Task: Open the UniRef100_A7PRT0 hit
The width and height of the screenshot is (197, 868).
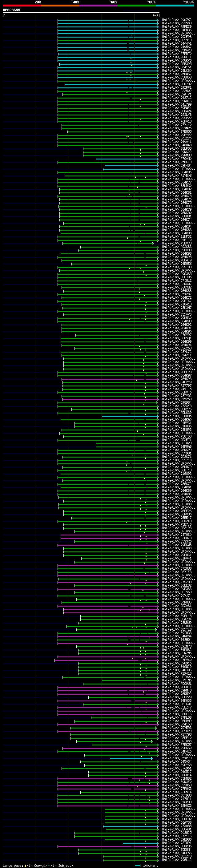Action: [x=177, y=54]
